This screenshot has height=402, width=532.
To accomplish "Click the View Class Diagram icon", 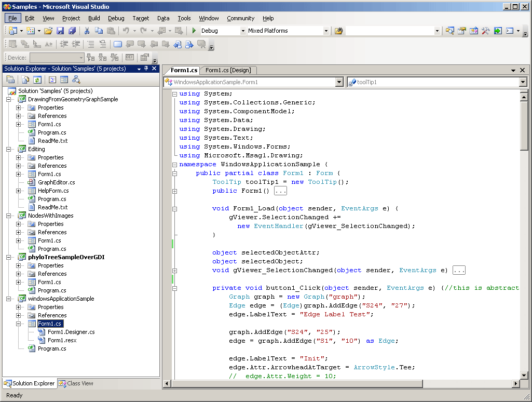I will (76, 80).
